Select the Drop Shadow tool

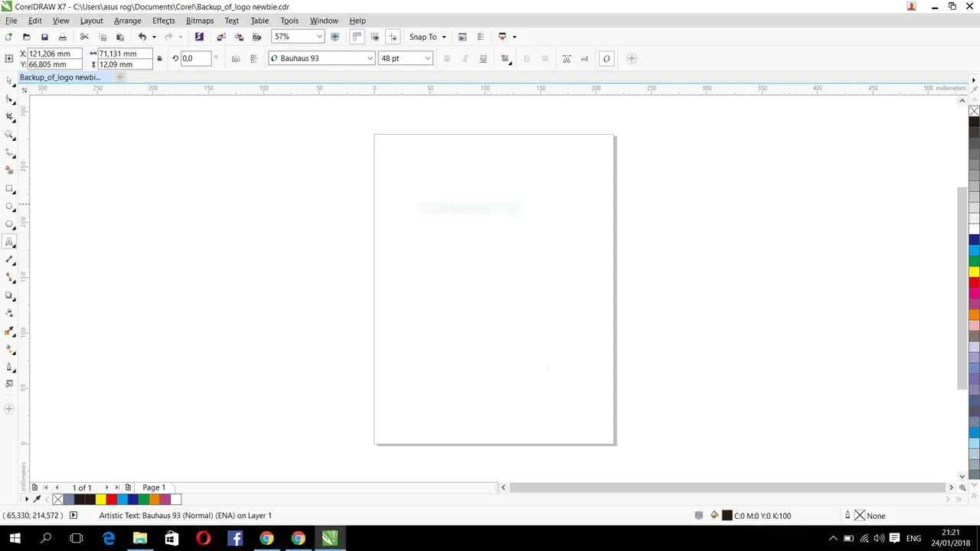click(9, 295)
